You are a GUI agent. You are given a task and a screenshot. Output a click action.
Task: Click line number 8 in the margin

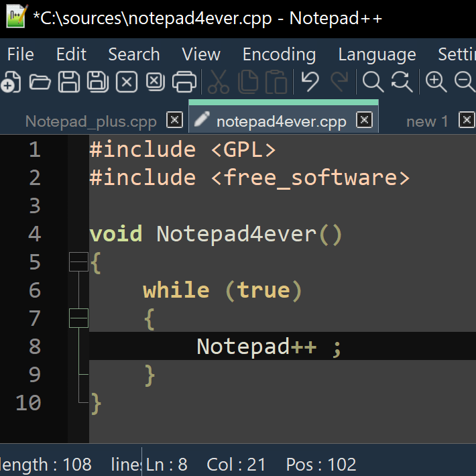35,347
